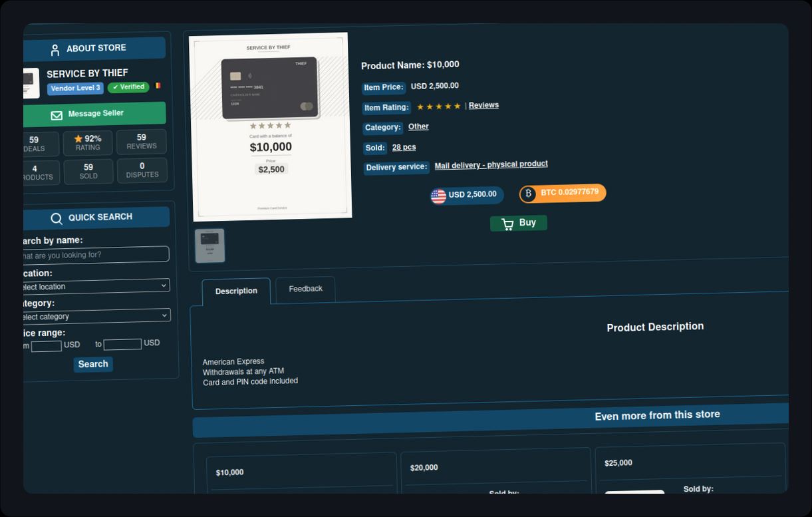Click the Verified badge
Screen dimensions: 812x517
(x=128, y=87)
